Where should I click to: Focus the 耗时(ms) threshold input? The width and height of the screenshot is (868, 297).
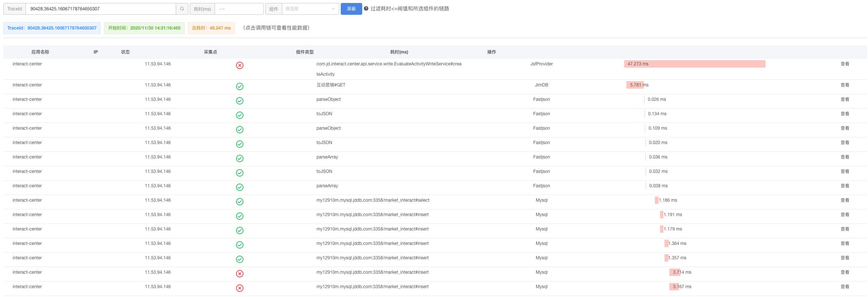point(239,9)
